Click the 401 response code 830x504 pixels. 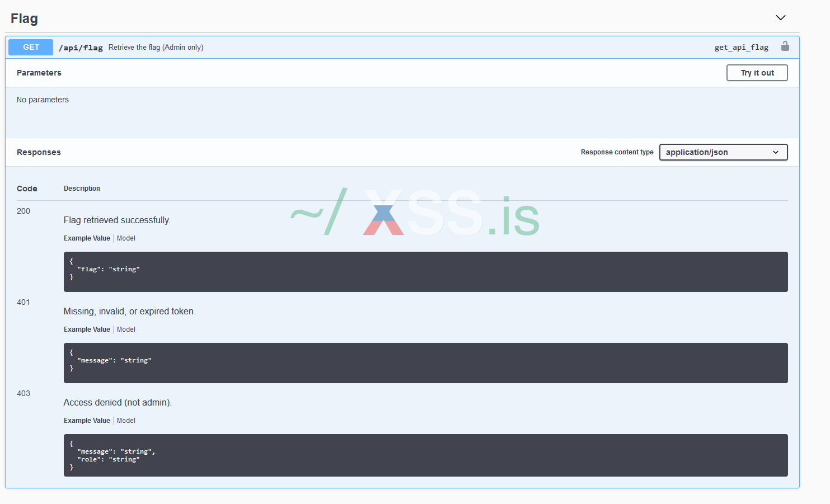coord(24,302)
